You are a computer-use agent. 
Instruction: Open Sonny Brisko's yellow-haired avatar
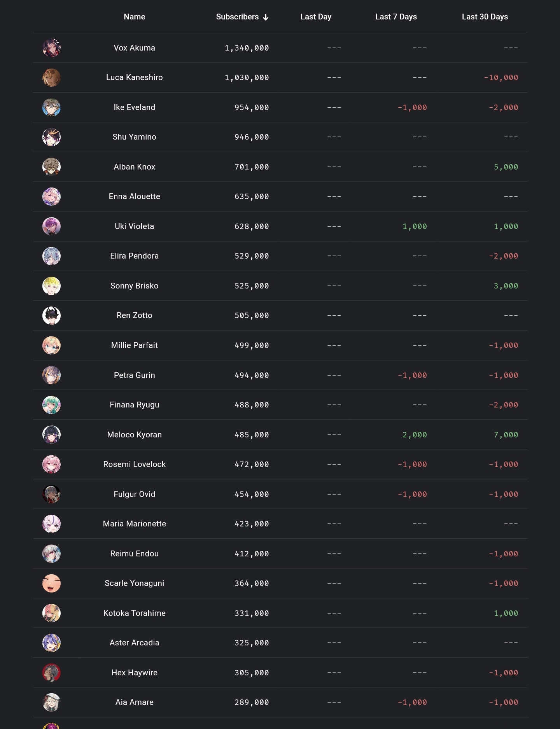coord(51,286)
